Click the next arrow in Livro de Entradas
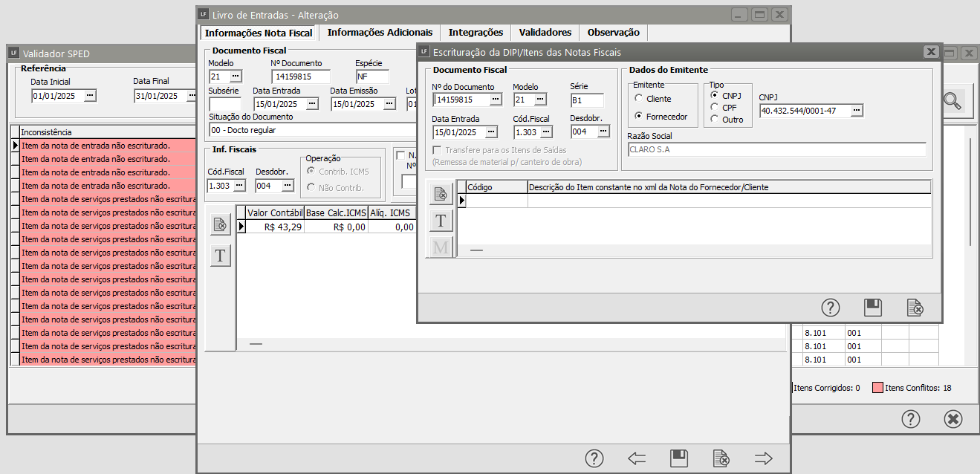Viewport: 980px width, 474px height. [763, 458]
